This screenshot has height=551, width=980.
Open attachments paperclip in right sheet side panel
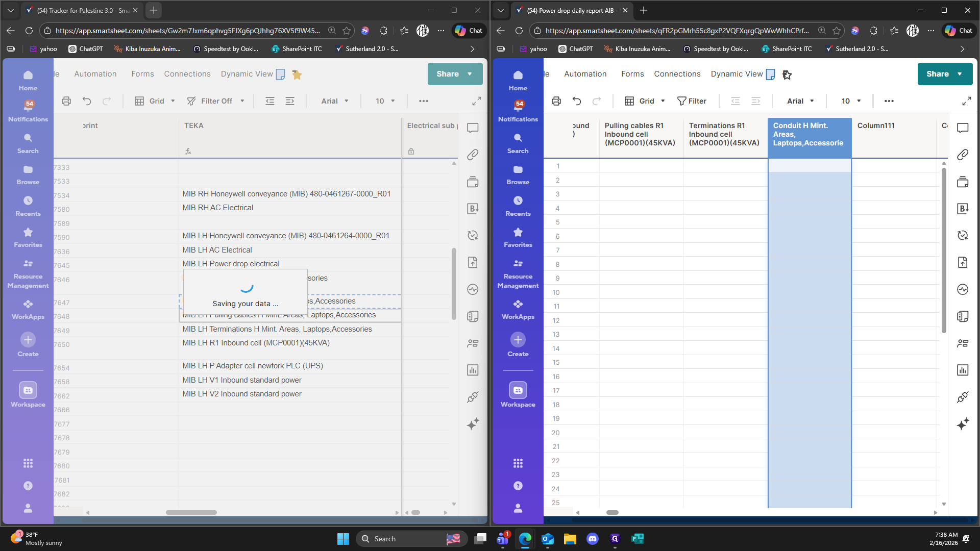coord(963,155)
